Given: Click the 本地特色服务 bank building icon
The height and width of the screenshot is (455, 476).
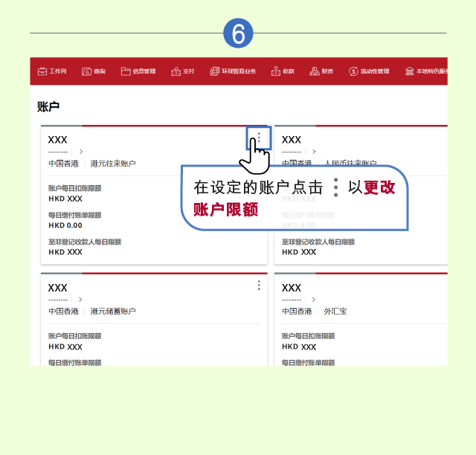Looking at the screenshot, I should click(409, 71).
